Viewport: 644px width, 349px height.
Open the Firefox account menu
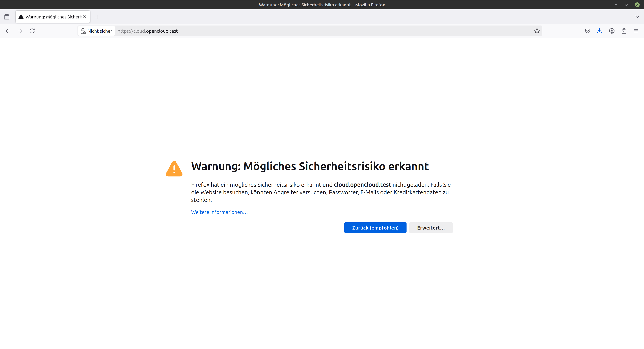click(612, 31)
